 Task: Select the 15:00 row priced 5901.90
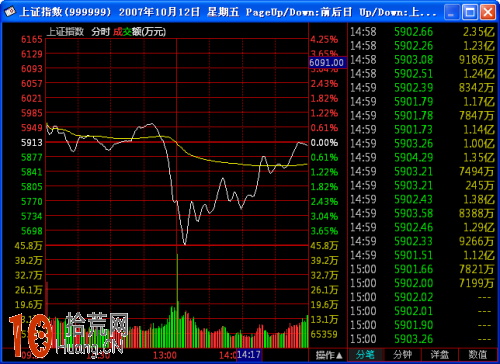[x=422, y=325]
